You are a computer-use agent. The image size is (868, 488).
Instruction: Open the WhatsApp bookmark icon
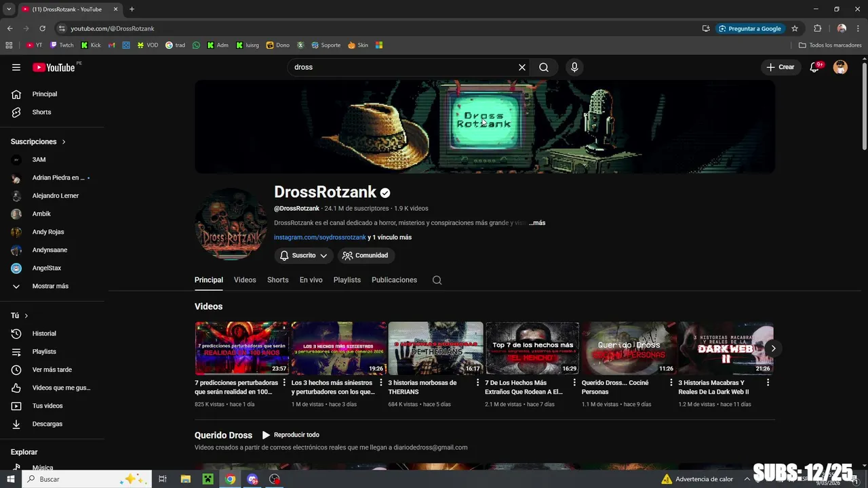coord(197,45)
